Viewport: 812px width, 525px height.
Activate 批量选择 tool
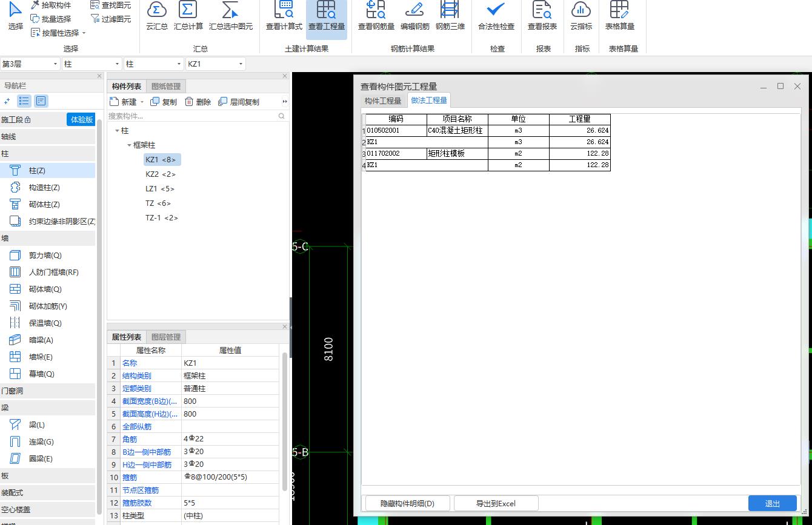[x=51, y=19]
